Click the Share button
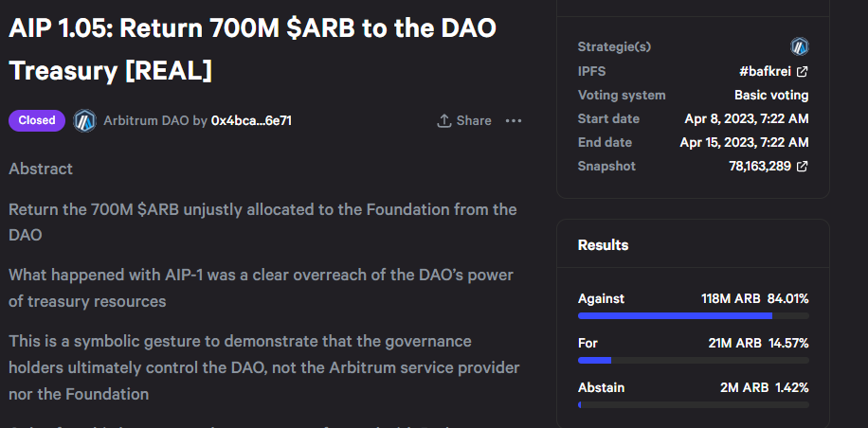Image resolution: width=868 pixels, height=428 pixels. [464, 120]
